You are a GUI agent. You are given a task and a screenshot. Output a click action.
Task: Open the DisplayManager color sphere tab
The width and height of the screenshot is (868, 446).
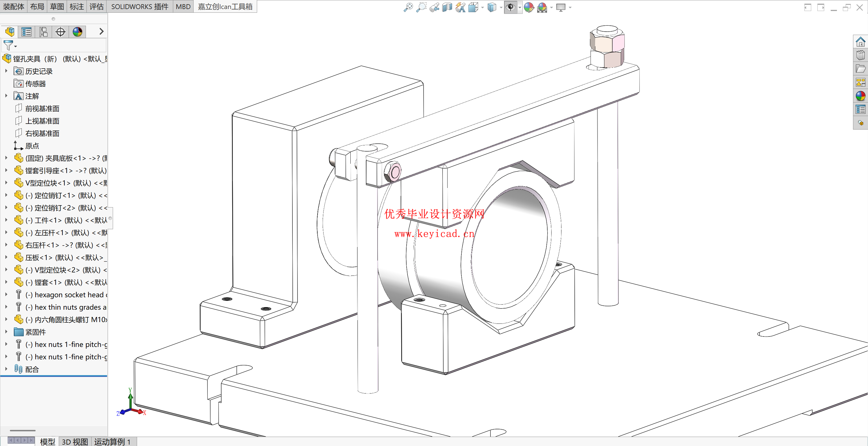77,32
